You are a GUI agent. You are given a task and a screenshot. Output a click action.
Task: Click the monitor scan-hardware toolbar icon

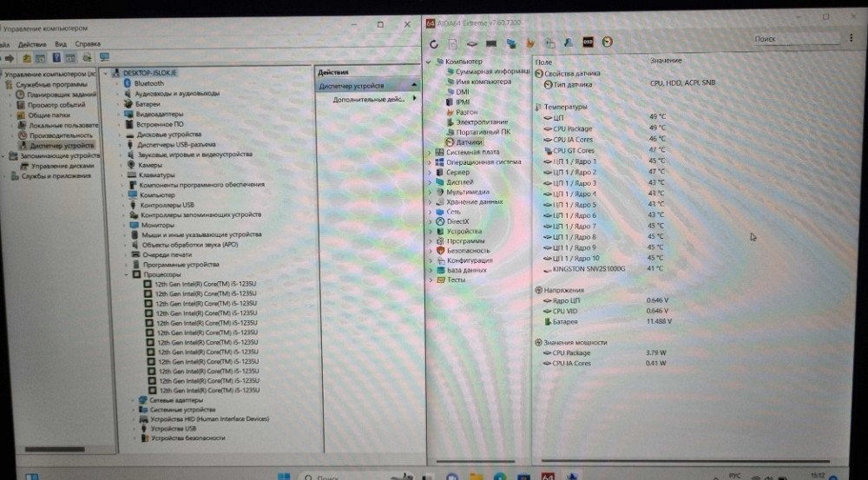[x=103, y=57]
